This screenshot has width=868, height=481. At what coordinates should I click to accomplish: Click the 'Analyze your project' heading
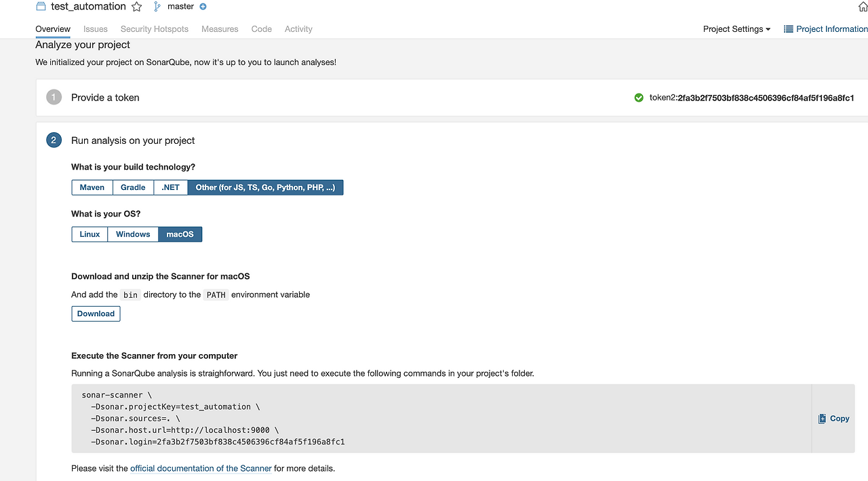(83, 45)
